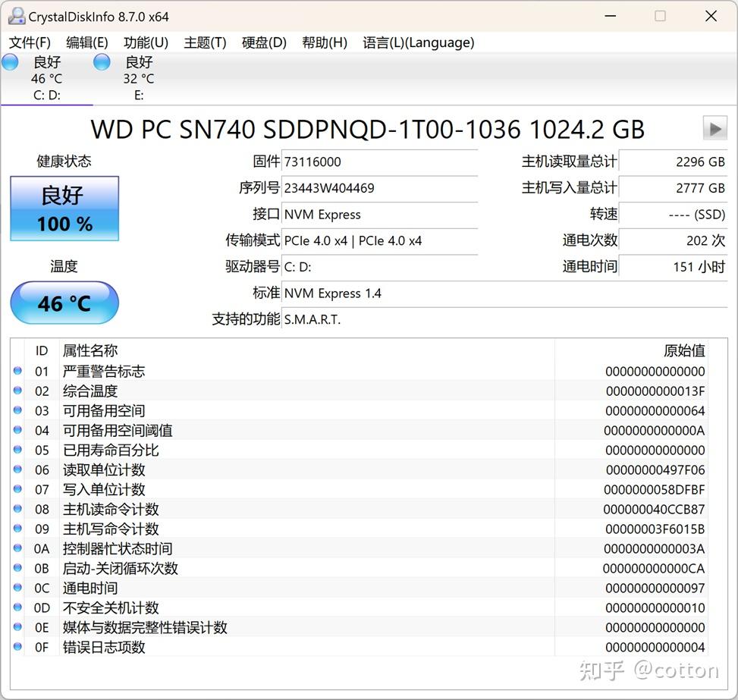Click the 良好 100 % health status button
The image size is (738, 700).
(64, 209)
